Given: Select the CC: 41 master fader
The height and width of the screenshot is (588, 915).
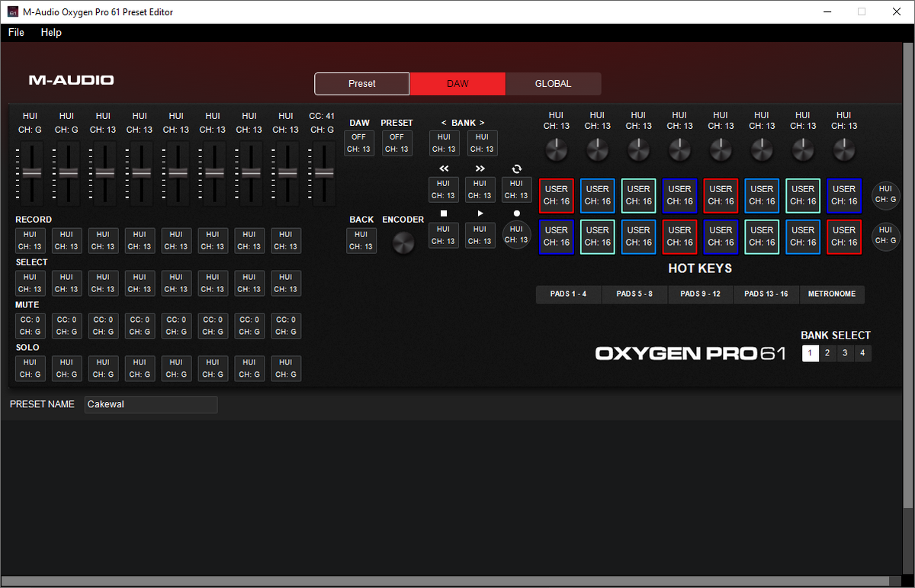Looking at the screenshot, I should click(324, 173).
